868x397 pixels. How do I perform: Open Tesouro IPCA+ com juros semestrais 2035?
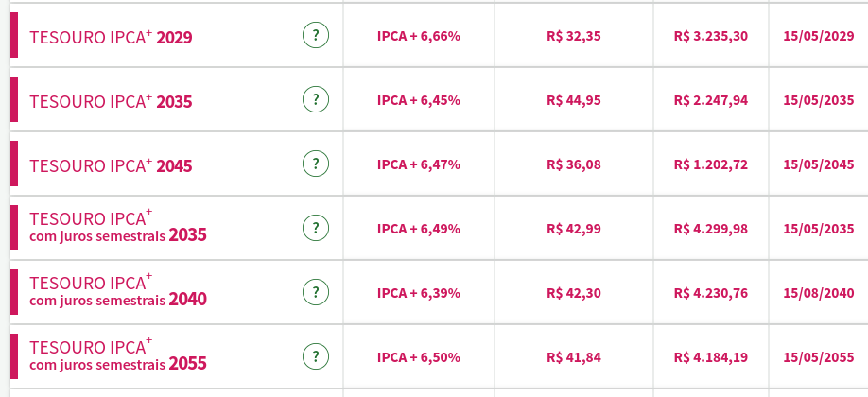click(x=117, y=227)
